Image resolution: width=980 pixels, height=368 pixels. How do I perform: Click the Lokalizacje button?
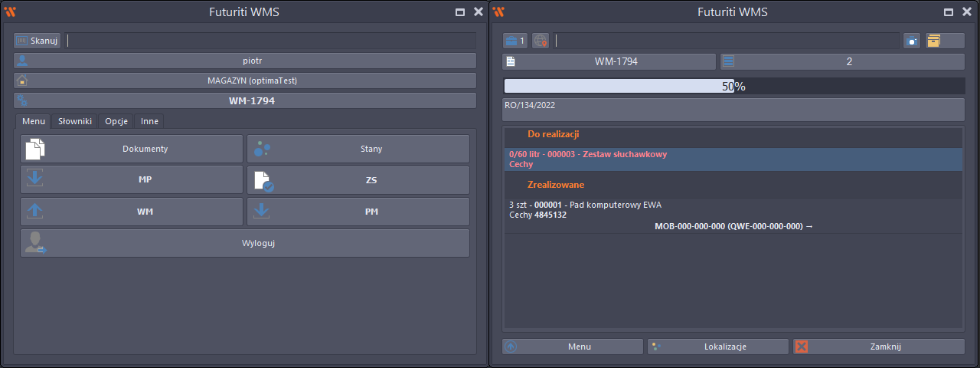[717, 347]
